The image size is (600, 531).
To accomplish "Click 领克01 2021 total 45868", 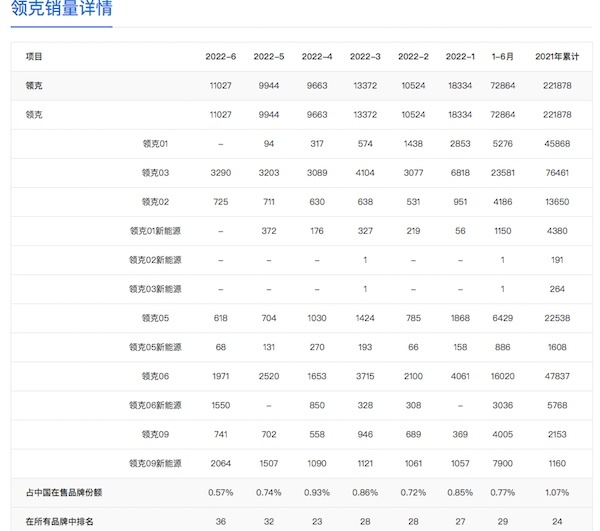I will 557,144.
